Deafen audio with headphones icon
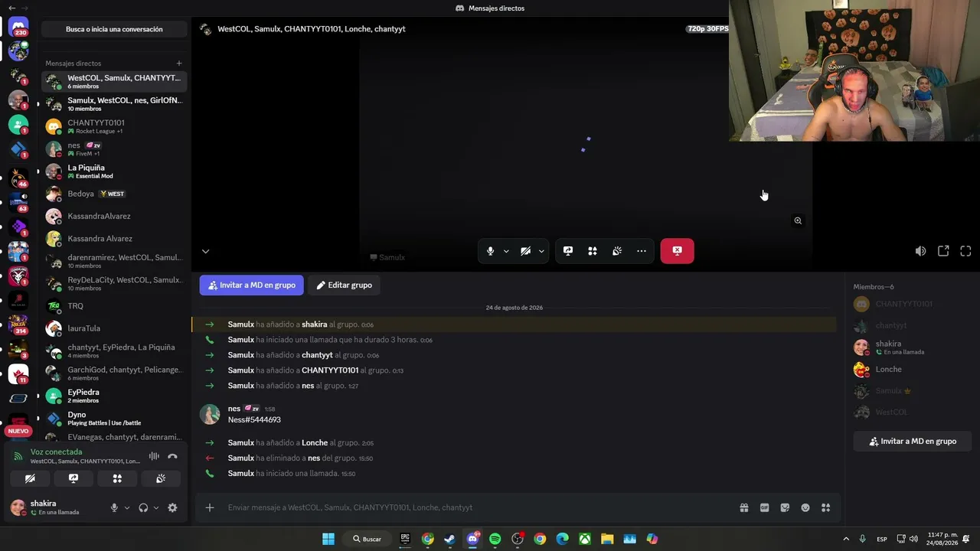The height and width of the screenshot is (551, 980). [x=143, y=507]
